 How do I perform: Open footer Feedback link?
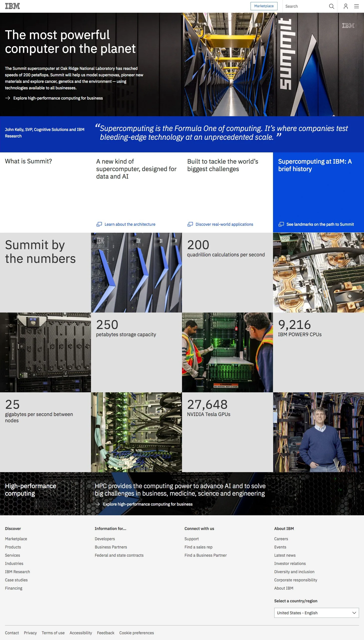coord(105,633)
